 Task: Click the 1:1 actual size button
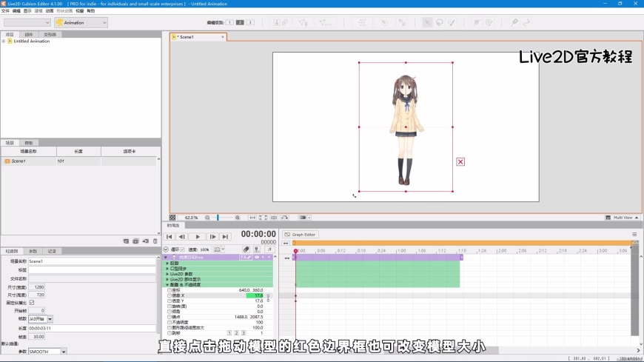[252, 218]
